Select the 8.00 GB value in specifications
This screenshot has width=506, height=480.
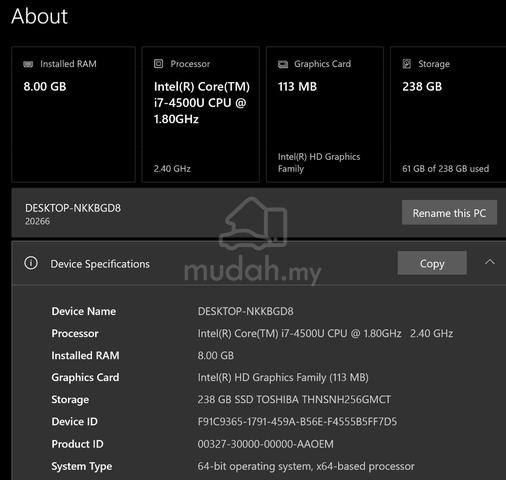(x=216, y=355)
